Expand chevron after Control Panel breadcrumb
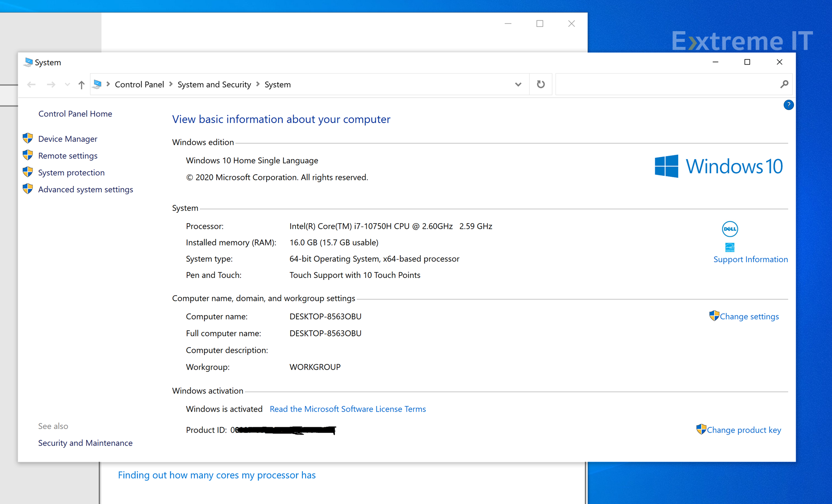 click(171, 84)
